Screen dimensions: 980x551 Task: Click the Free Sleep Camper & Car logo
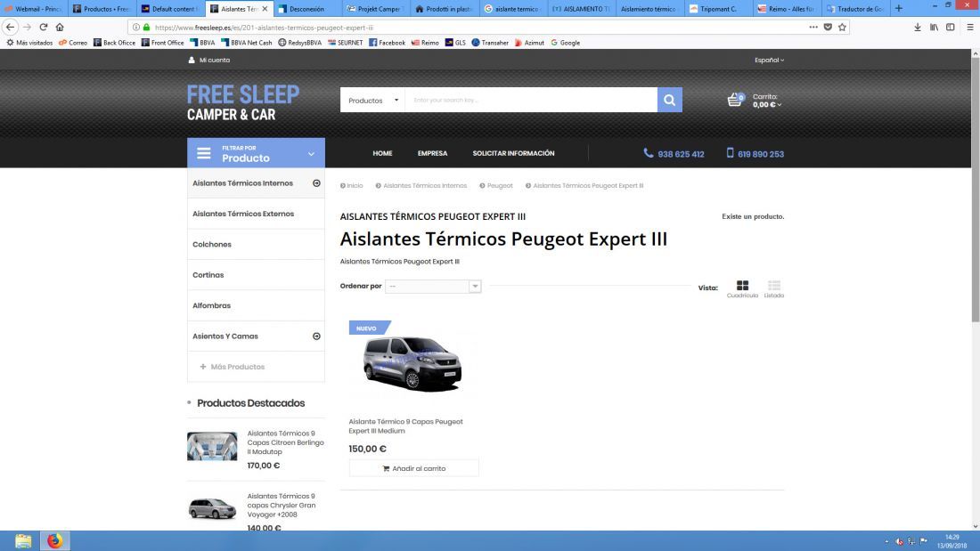pos(243,102)
